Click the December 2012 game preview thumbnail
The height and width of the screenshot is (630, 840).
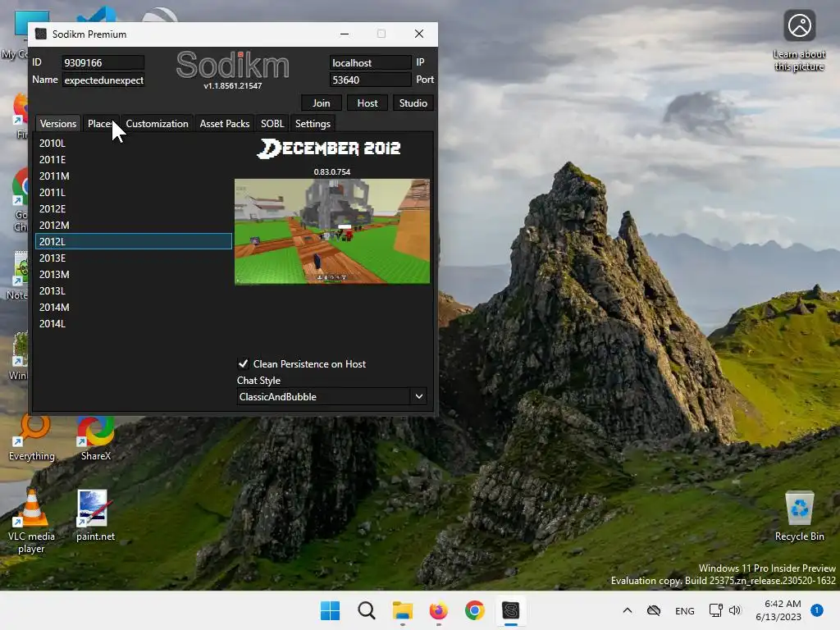click(332, 231)
